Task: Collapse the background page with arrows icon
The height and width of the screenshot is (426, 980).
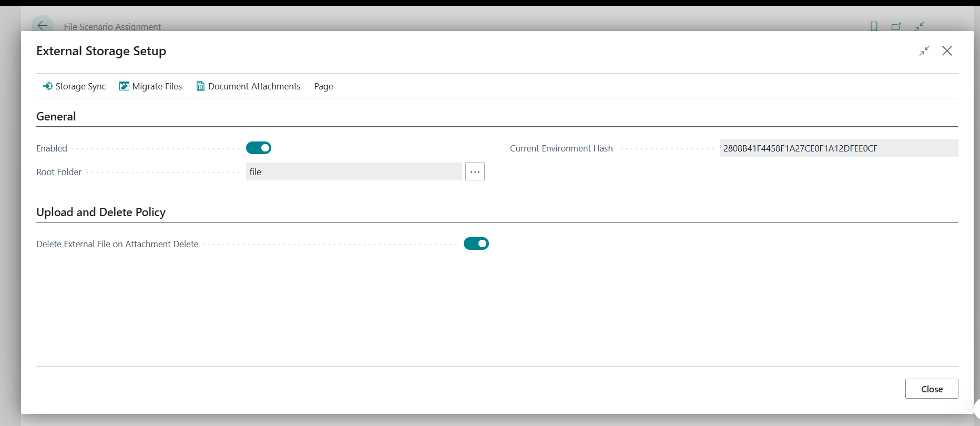Action: pyautogui.click(x=920, y=26)
